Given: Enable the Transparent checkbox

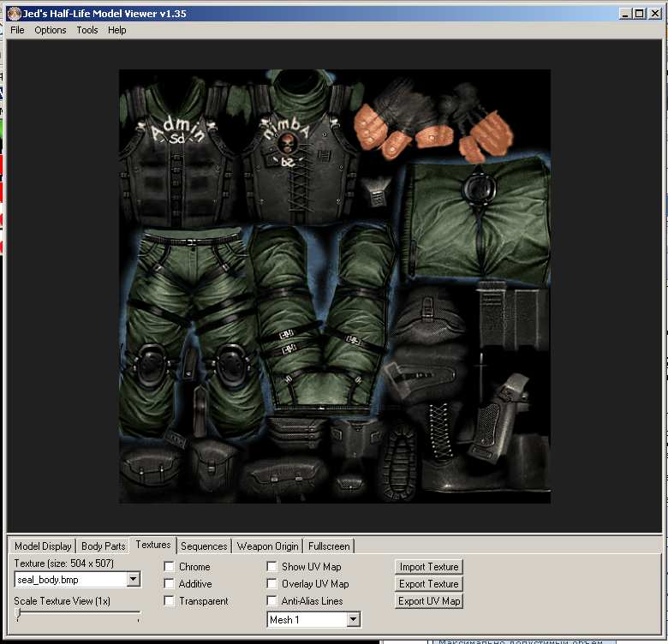Looking at the screenshot, I should coord(169,600).
